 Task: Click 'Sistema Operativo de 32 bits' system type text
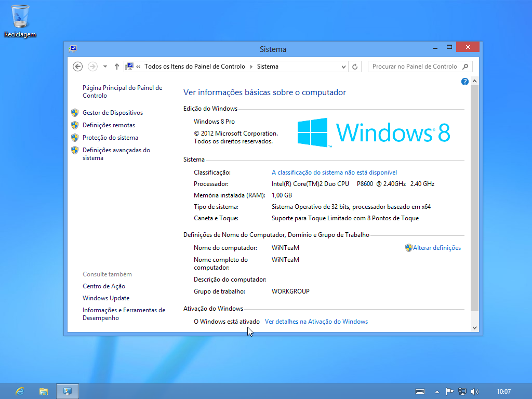click(311, 207)
